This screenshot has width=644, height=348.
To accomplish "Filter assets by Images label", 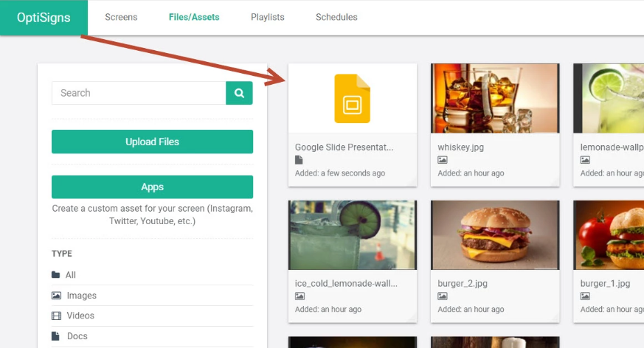I will click(x=82, y=296).
